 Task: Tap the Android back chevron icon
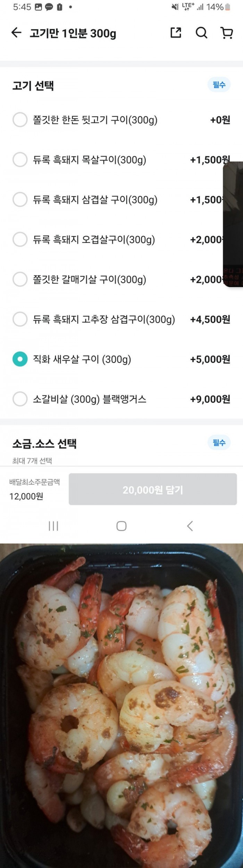190,526
